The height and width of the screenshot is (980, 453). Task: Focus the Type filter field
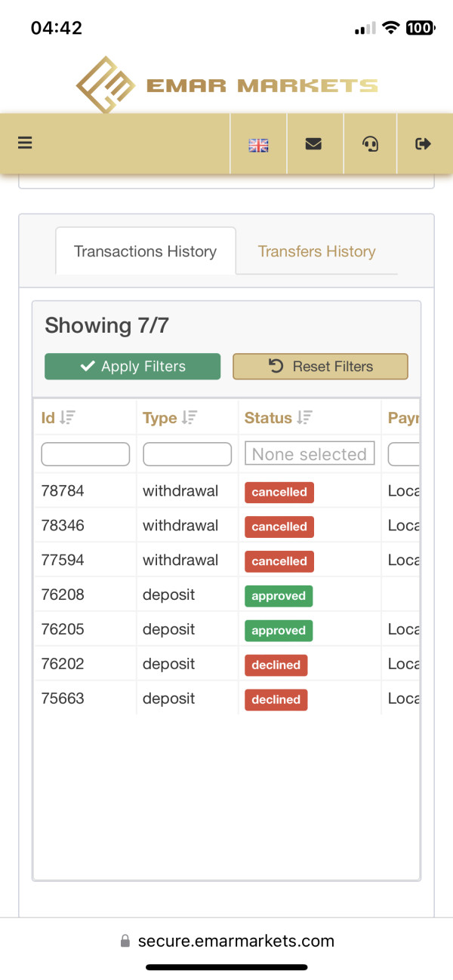(187, 454)
